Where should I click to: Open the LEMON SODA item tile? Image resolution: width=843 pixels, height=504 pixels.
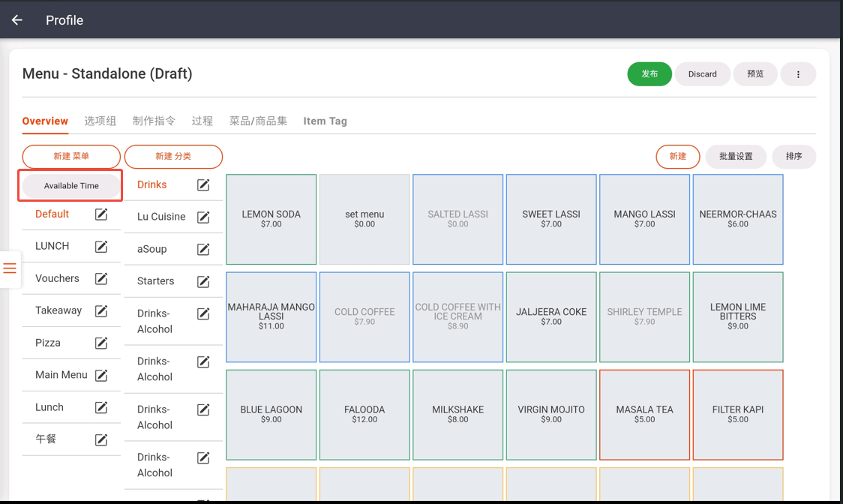click(x=271, y=220)
